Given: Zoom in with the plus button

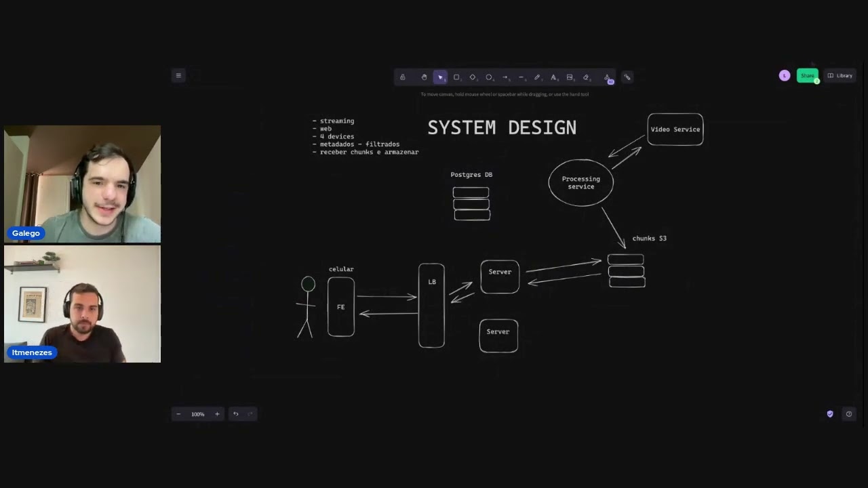Looking at the screenshot, I should (217, 414).
